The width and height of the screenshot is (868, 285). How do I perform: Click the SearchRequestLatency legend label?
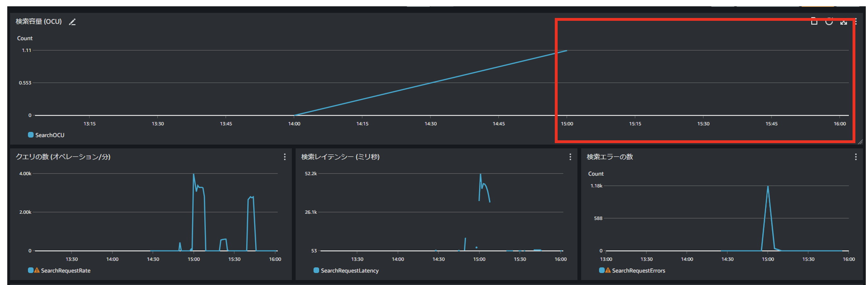[349, 270]
